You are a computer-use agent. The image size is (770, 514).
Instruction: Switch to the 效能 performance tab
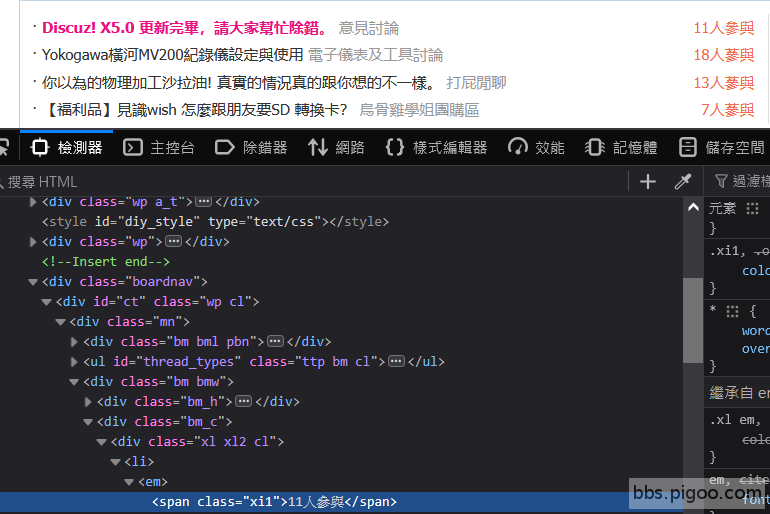tap(536, 147)
